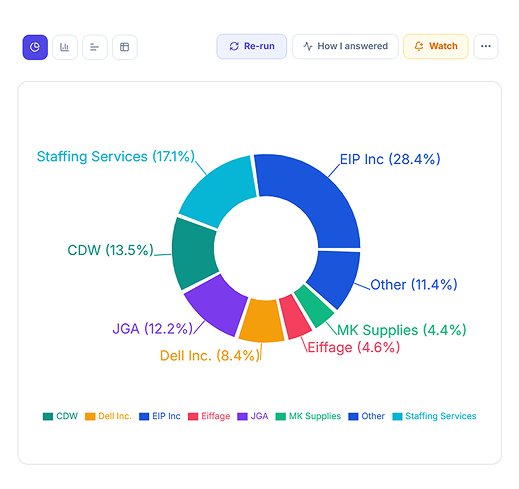Switch to the horizontal bar chart view
The image size is (519, 489).
(95, 47)
